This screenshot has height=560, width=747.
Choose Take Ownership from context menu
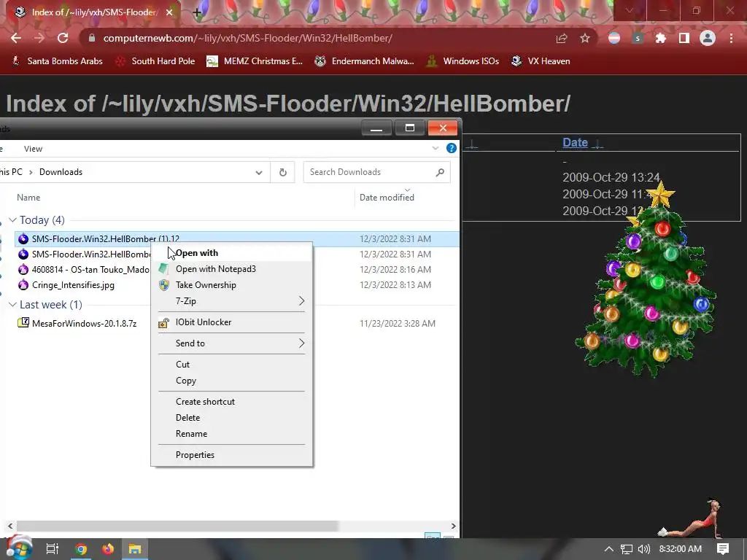pos(231,285)
